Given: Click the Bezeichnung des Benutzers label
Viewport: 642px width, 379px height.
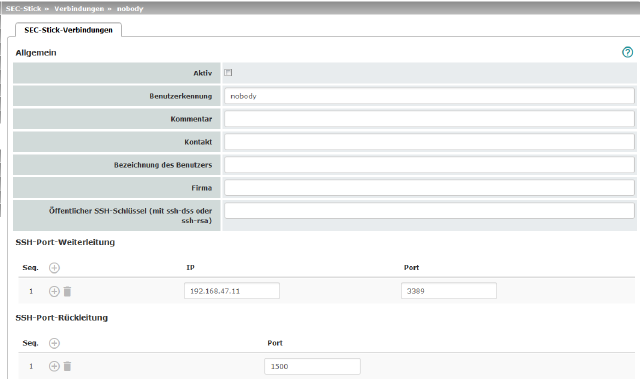Looking at the screenshot, I should click(x=163, y=165).
